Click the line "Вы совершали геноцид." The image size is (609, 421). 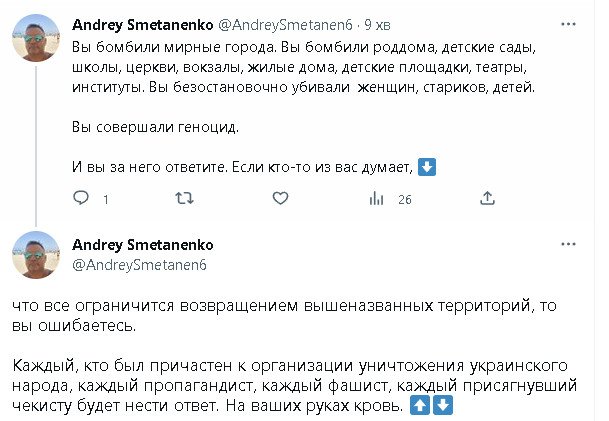[x=155, y=128]
